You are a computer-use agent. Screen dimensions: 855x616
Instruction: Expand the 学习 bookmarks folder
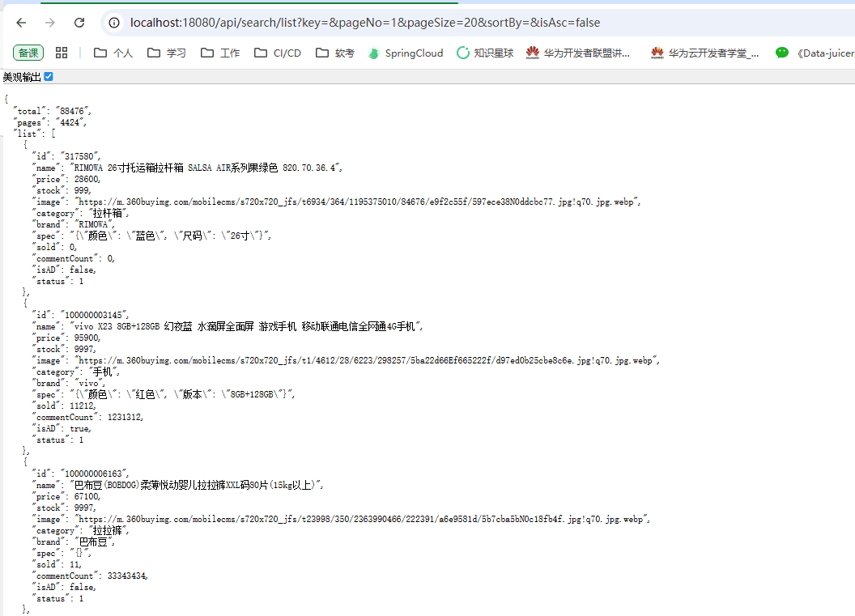pos(165,52)
